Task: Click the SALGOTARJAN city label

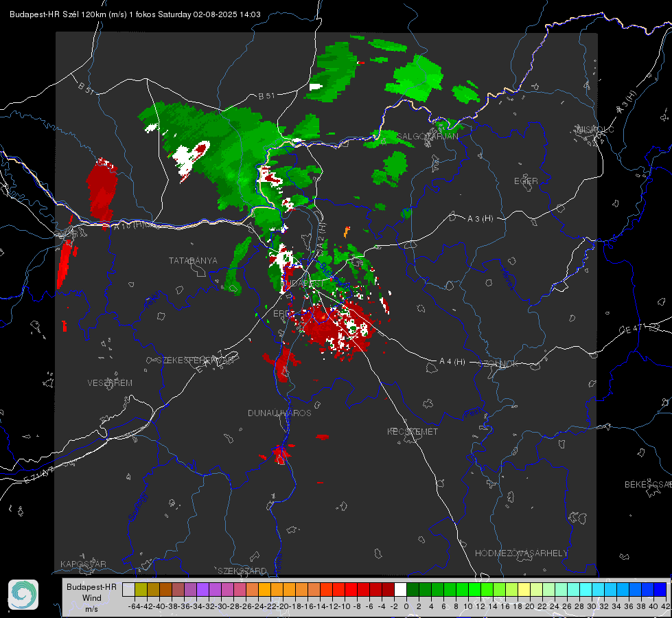Action: coord(427,137)
